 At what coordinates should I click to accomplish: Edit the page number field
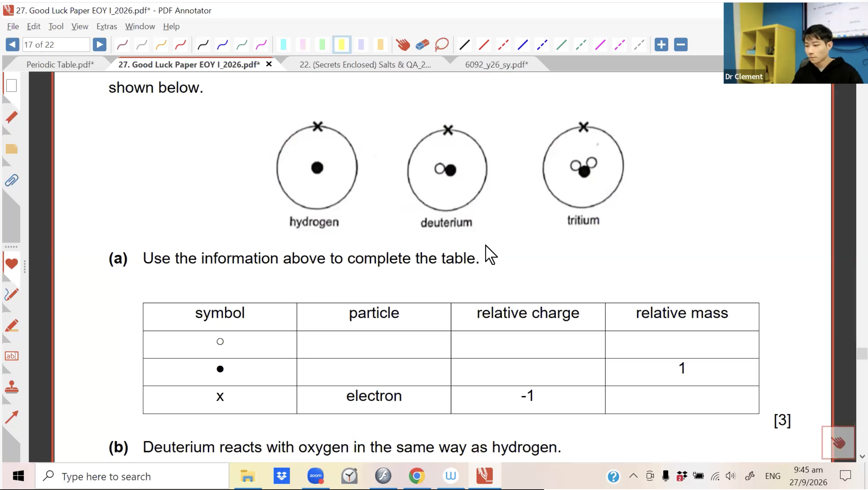[56, 45]
